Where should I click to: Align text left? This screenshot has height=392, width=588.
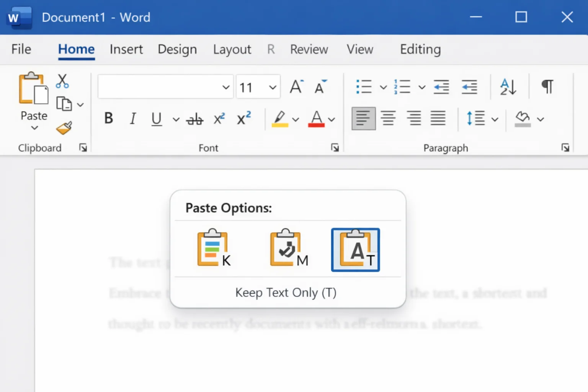[x=363, y=119]
